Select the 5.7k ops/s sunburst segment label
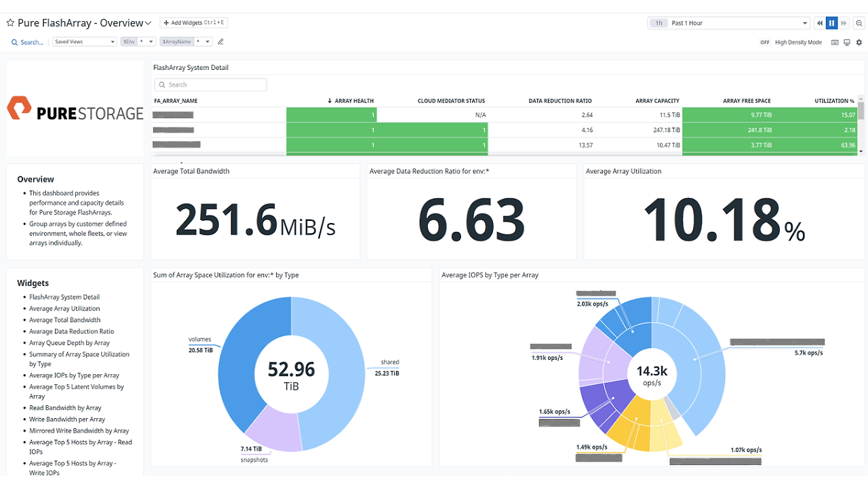 pos(808,352)
